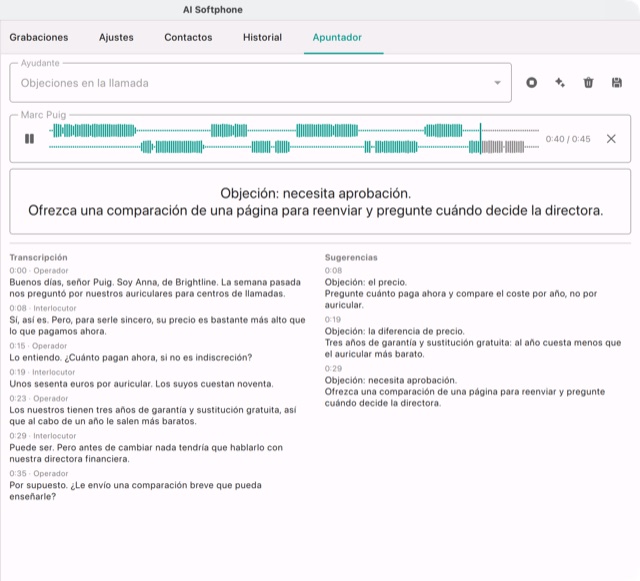Click the 0:23 Operador timestamp
640x581 pixels.
39,398
